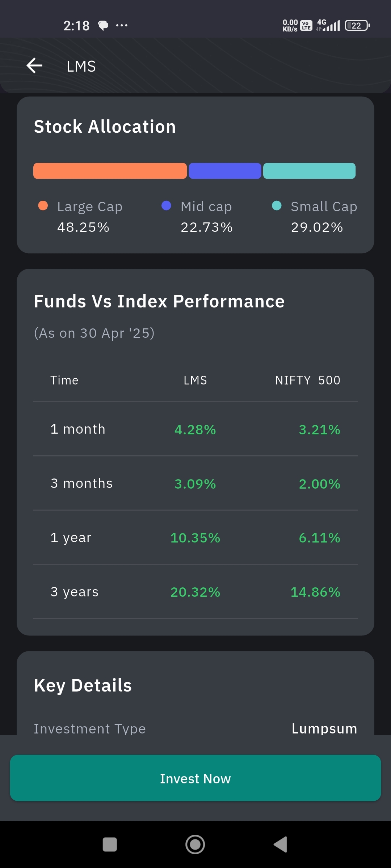Tap the LMS column header
This screenshot has width=391, height=868.
click(195, 380)
